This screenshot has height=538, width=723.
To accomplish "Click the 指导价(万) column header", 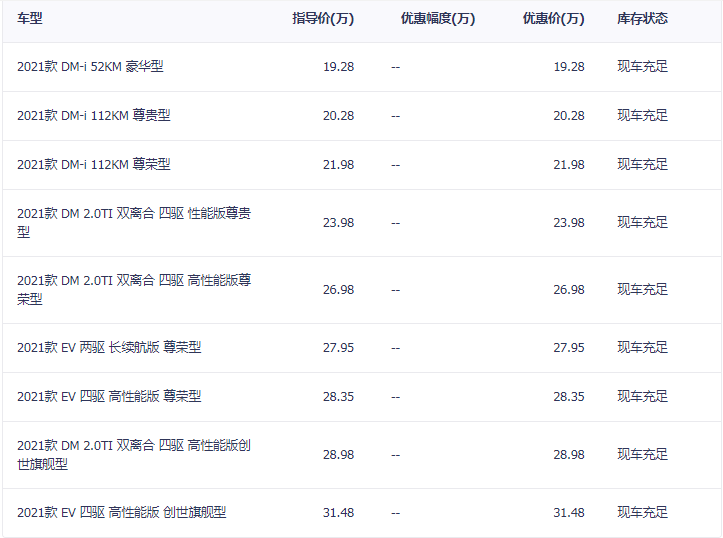I will pyautogui.click(x=323, y=18).
